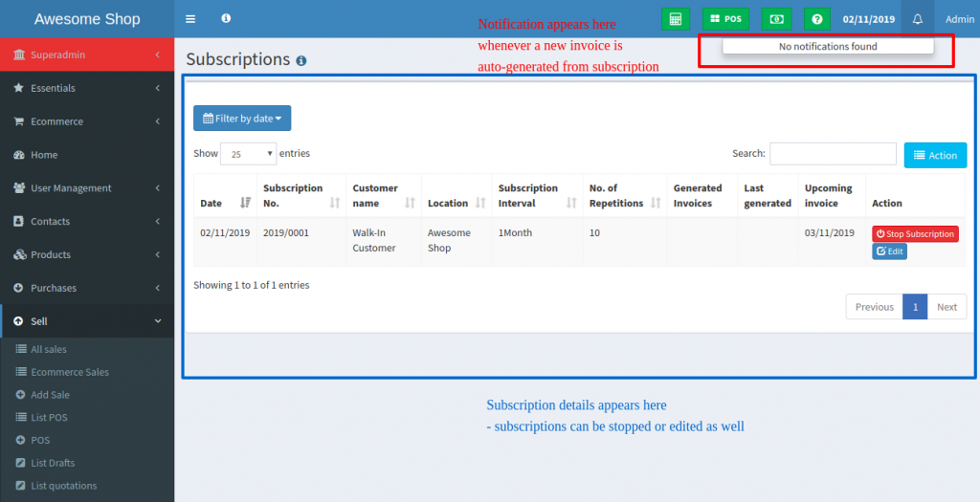The height and width of the screenshot is (502, 980).
Task: Open the show entries count dropdown
Action: pos(248,153)
